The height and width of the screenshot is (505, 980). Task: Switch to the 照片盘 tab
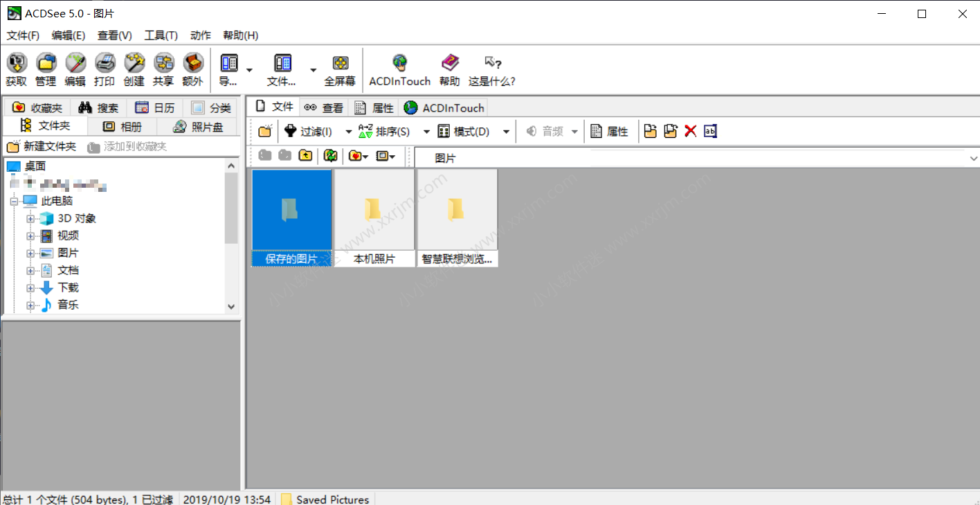click(x=198, y=127)
